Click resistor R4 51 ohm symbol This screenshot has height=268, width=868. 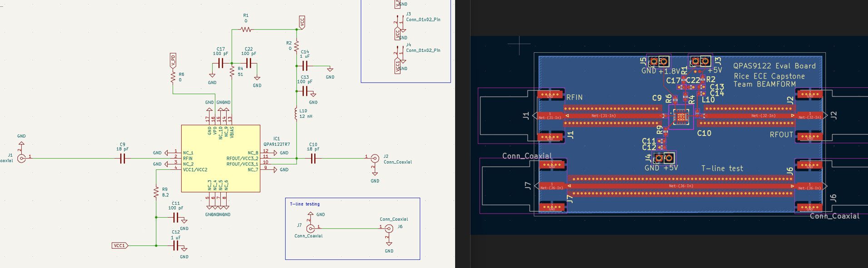pos(232,72)
